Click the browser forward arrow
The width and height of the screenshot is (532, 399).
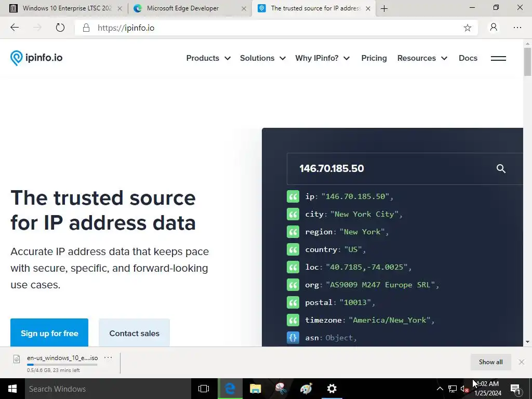point(37,28)
